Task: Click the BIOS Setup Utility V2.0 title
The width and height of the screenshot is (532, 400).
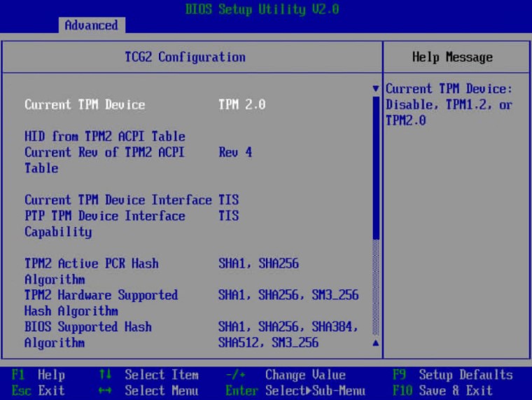Action: pyautogui.click(x=262, y=9)
